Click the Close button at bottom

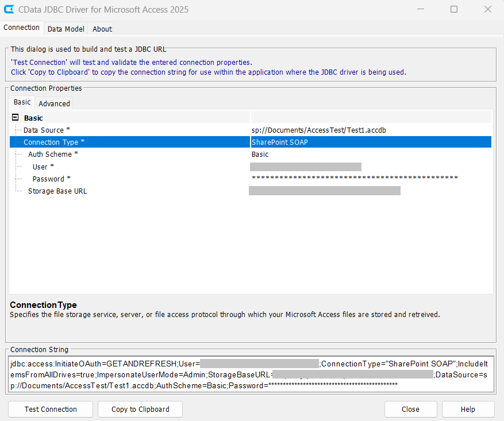coord(410,410)
